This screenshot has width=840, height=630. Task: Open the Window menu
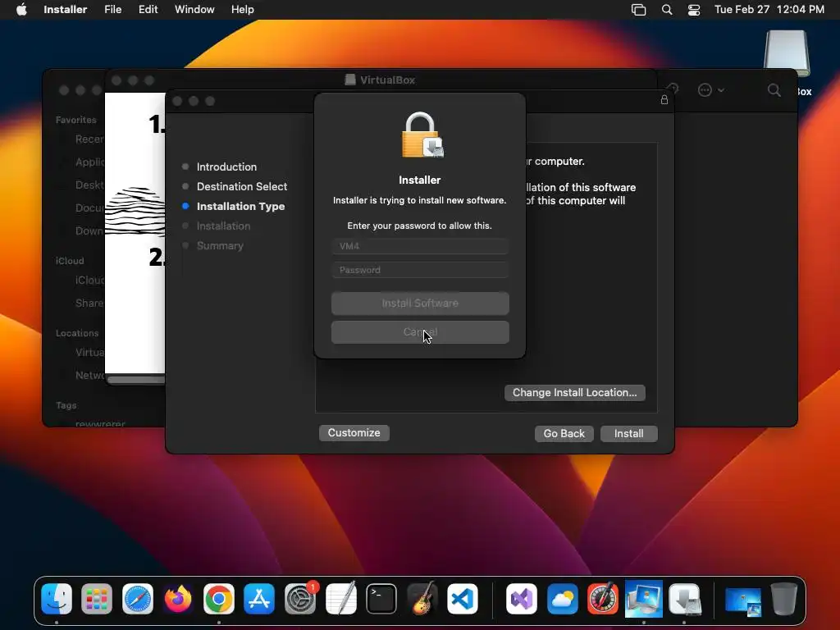tap(194, 10)
